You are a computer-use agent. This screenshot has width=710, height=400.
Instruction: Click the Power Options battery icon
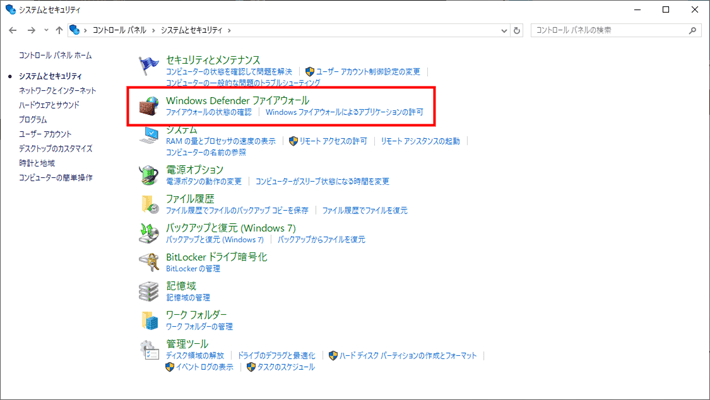149,175
